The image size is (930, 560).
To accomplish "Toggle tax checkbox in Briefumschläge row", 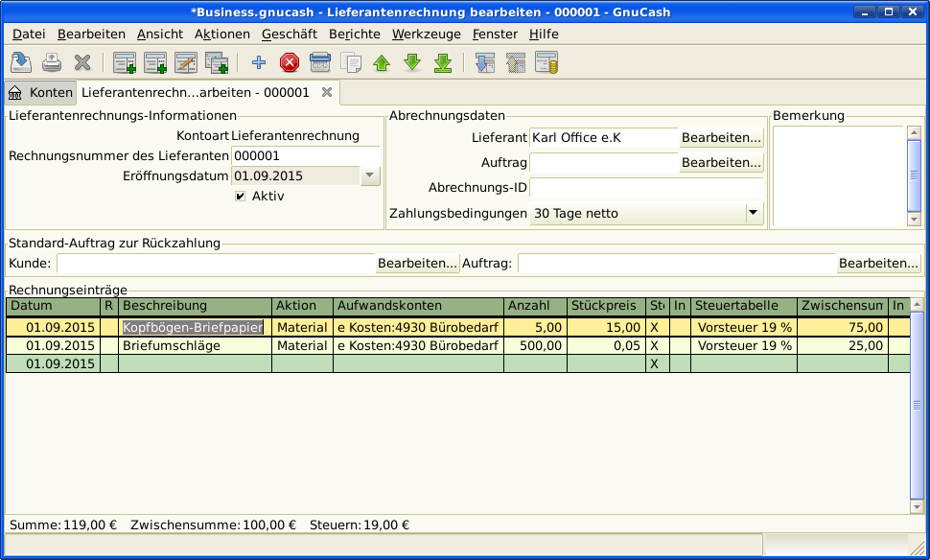I will click(655, 345).
